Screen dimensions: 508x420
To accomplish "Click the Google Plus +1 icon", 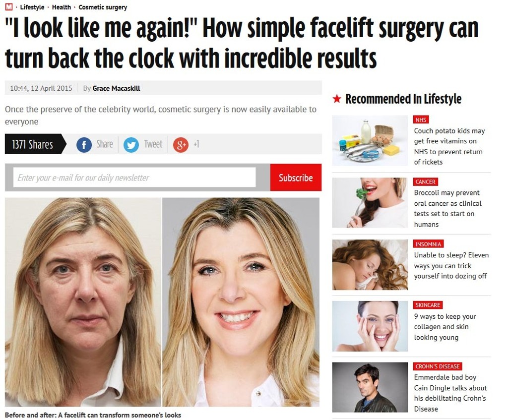I will (x=181, y=144).
